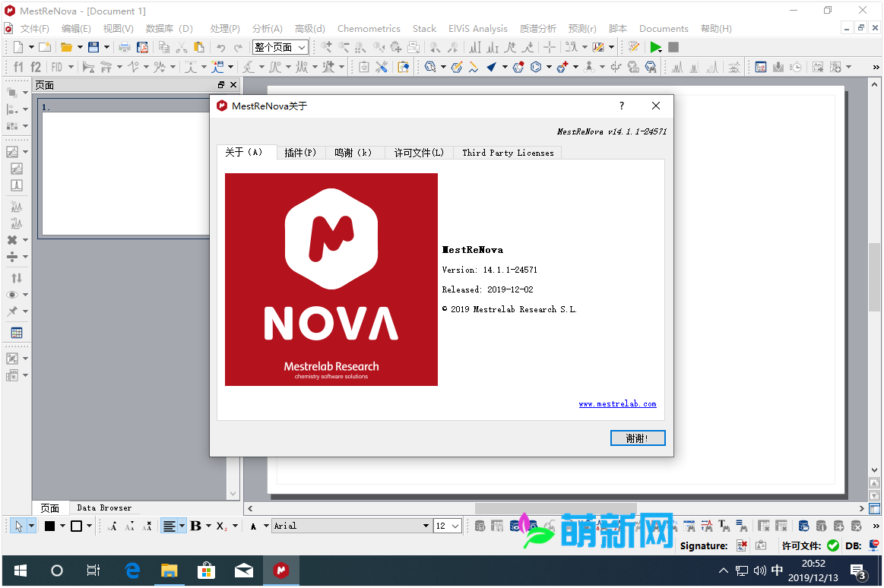Screen dimensions: 884x588
Task: Click the f1 toolbar button
Action: [x=18, y=67]
